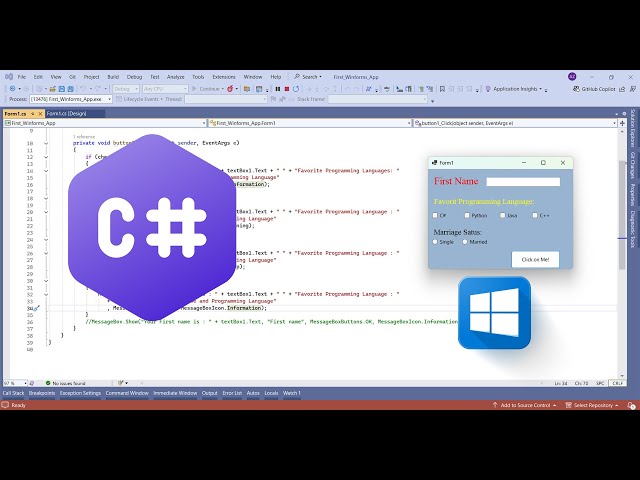
Task: Open the Extensions menu
Action: 224,77
